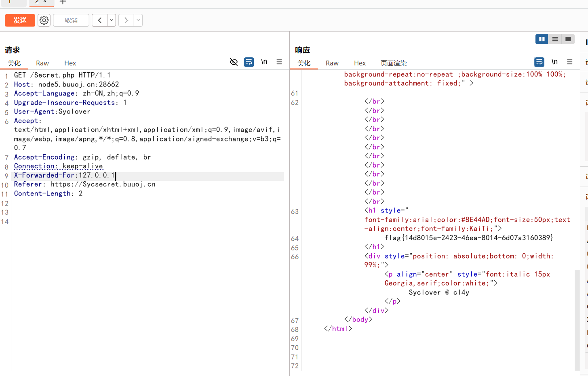
Task: Open the request settings gear
Action: (x=44, y=20)
